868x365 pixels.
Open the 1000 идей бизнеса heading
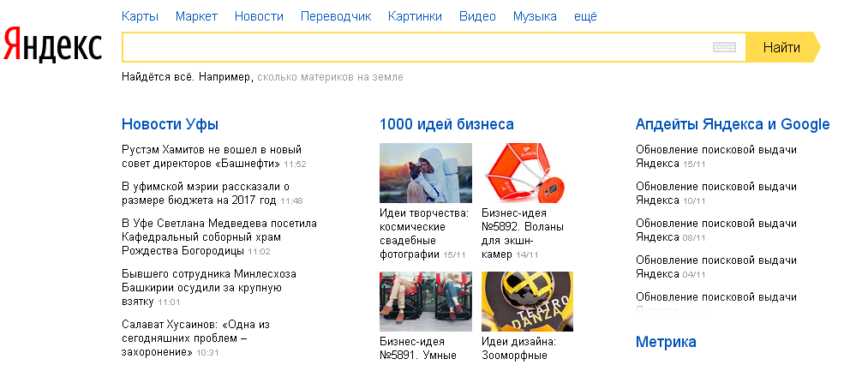446,124
